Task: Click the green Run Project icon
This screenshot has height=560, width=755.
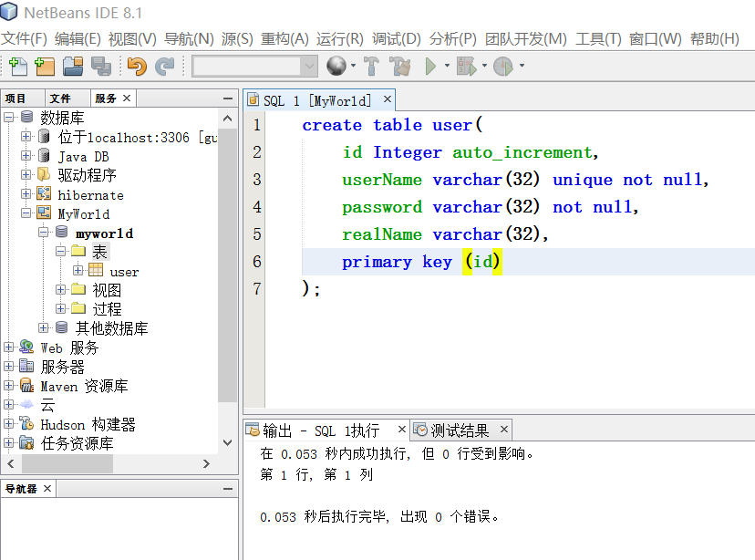Action: tap(430, 66)
